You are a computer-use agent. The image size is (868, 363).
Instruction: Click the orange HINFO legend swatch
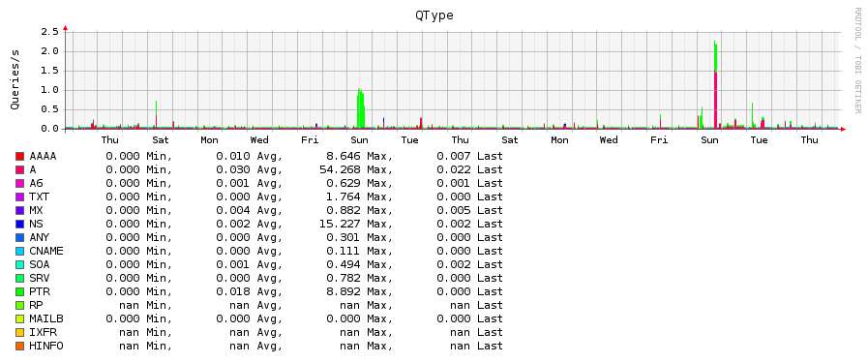tap(19, 347)
